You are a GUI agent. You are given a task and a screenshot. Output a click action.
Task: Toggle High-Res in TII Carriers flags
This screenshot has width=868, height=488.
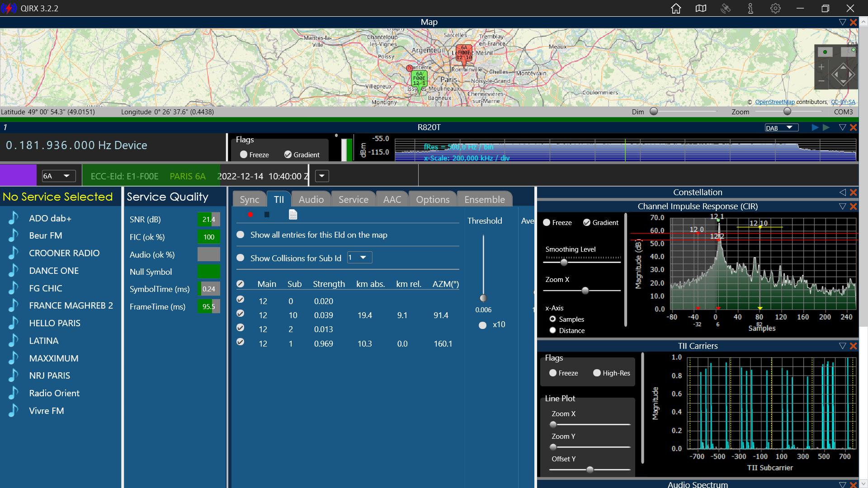[x=597, y=373]
